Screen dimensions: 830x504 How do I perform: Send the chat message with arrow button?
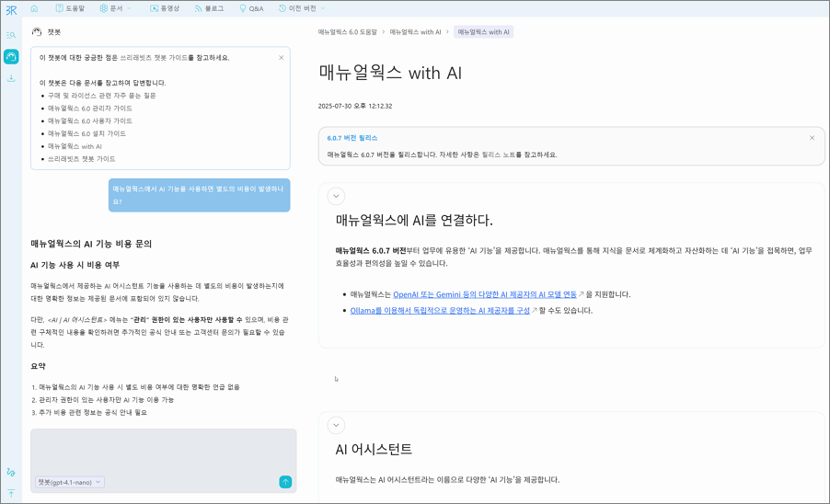point(285,482)
